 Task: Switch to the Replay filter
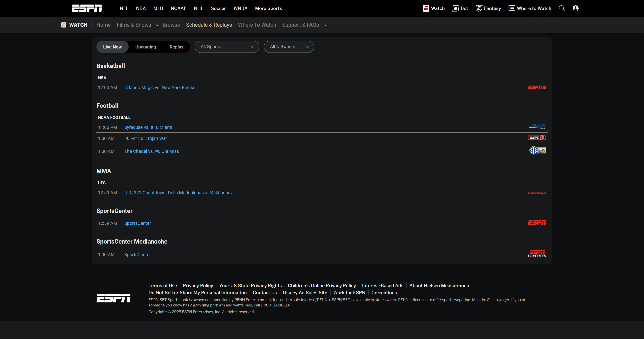[176, 47]
